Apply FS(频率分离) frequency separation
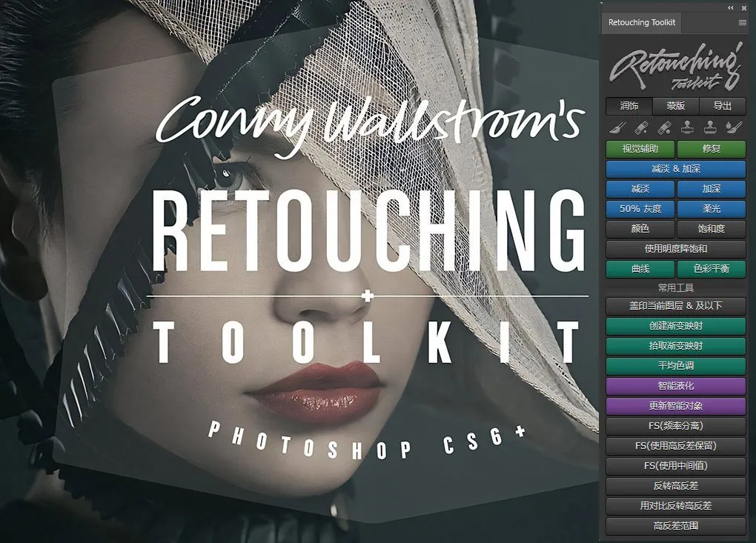756x543 pixels. point(675,426)
